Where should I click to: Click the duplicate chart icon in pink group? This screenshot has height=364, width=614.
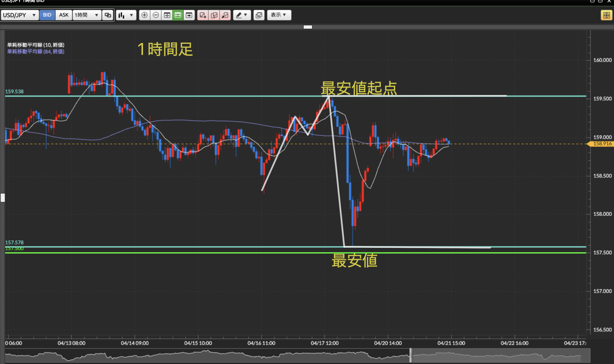click(214, 15)
